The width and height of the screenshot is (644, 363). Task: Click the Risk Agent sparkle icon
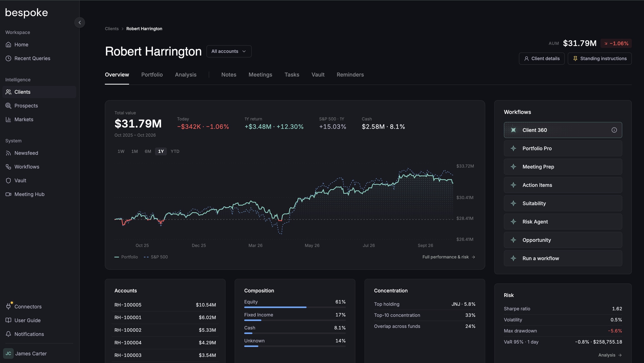[x=514, y=222]
